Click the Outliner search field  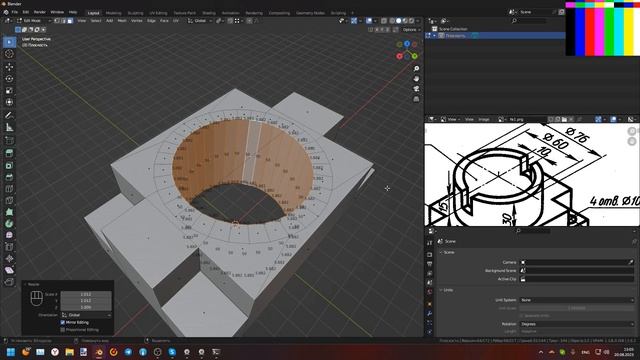529,21
